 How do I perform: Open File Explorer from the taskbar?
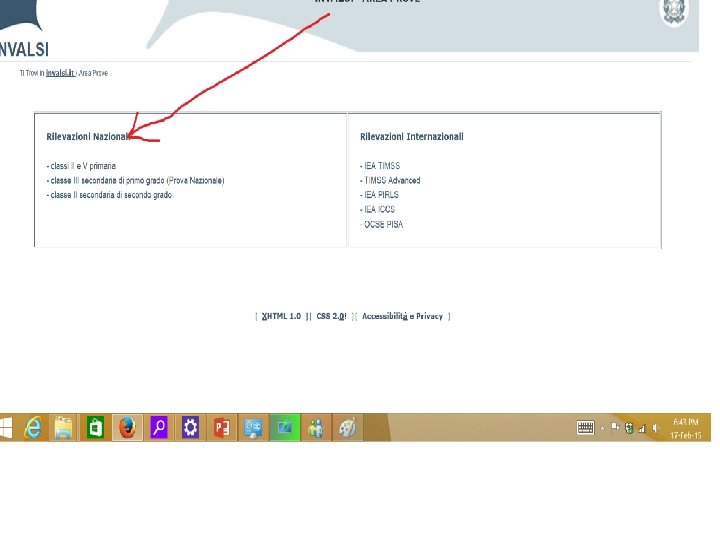(63, 428)
